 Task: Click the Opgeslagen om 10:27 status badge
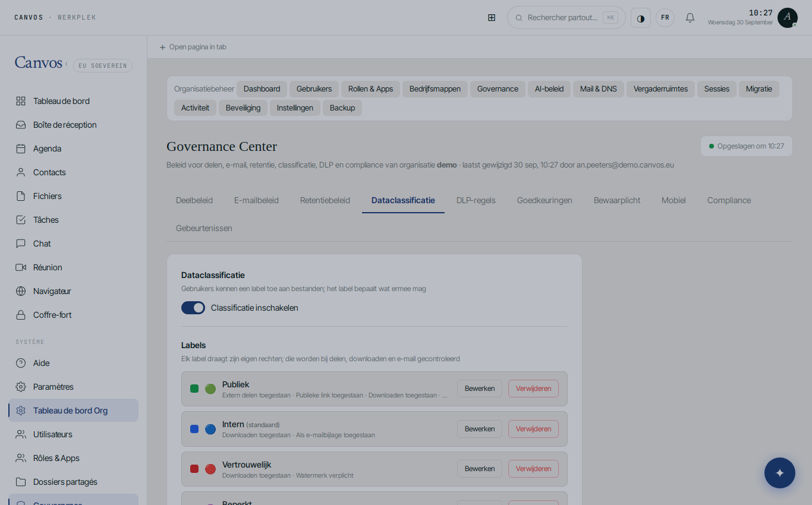(x=747, y=146)
